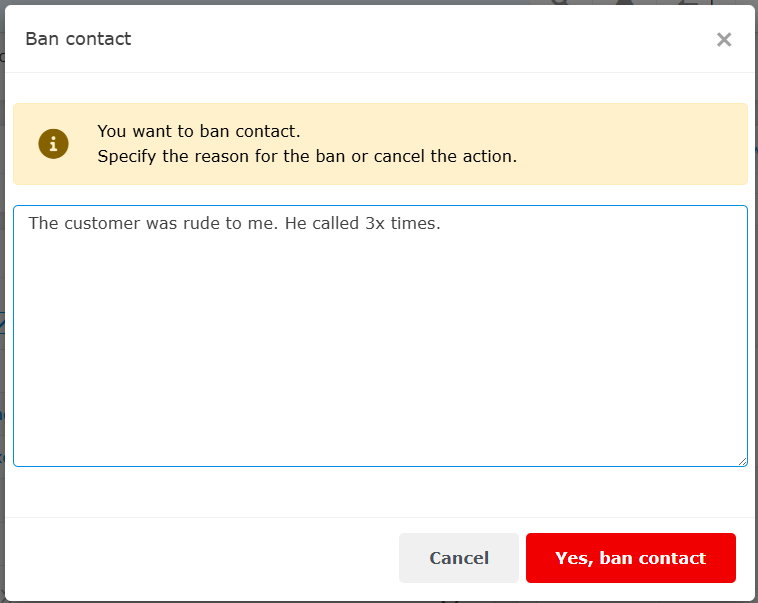Click the empty footer area left of Cancel
Screen dimensions: 758x603
[200, 558]
